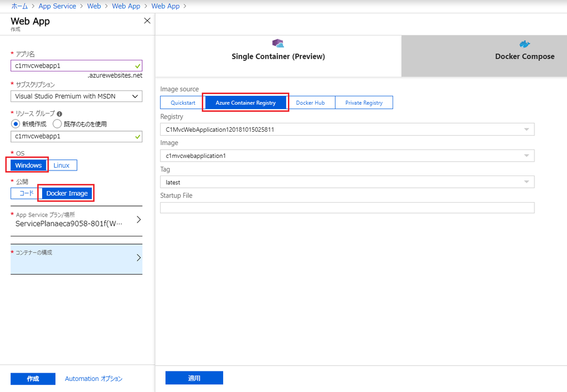Open the subscription dropdown

[x=76, y=96]
